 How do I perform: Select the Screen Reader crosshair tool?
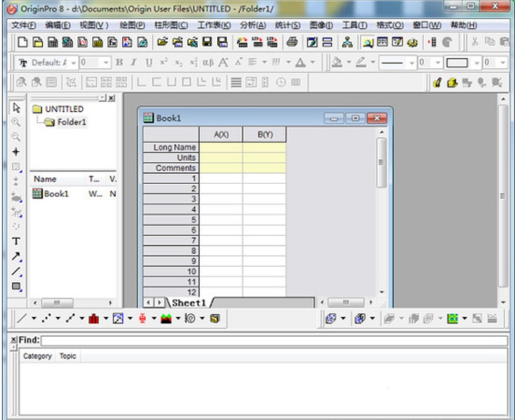click(x=16, y=152)
